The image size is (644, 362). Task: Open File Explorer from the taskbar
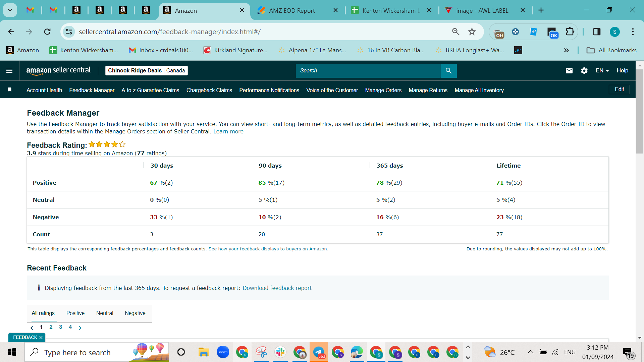tap(204, 352)
